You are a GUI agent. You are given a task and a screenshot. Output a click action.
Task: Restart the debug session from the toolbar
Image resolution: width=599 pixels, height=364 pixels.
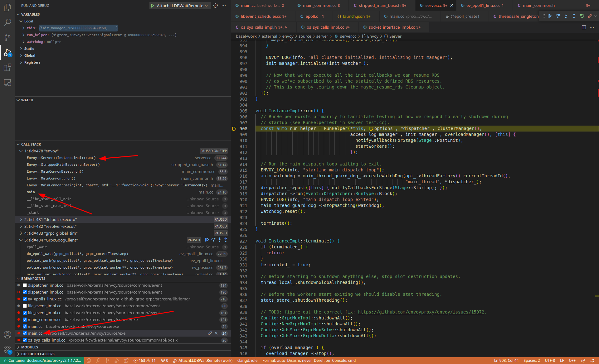(x=582, y=16)
